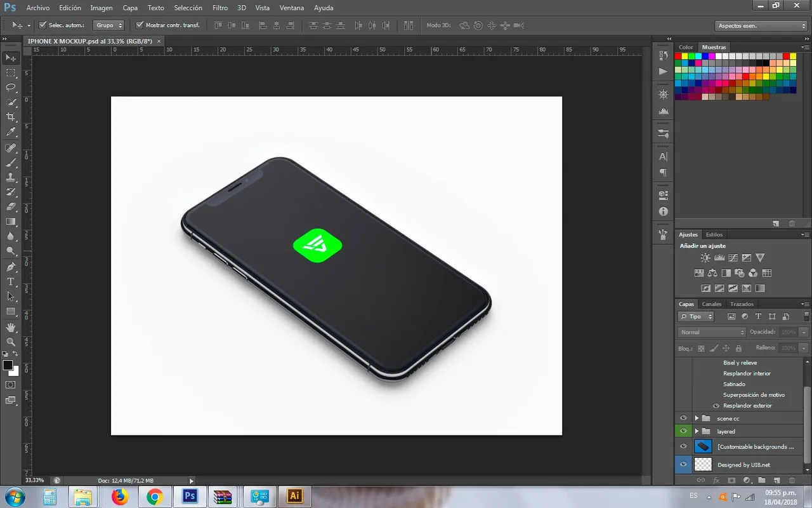812x508 pixels.
Task: Select the Horizontal Type tool
Action: tap(11, 282)
